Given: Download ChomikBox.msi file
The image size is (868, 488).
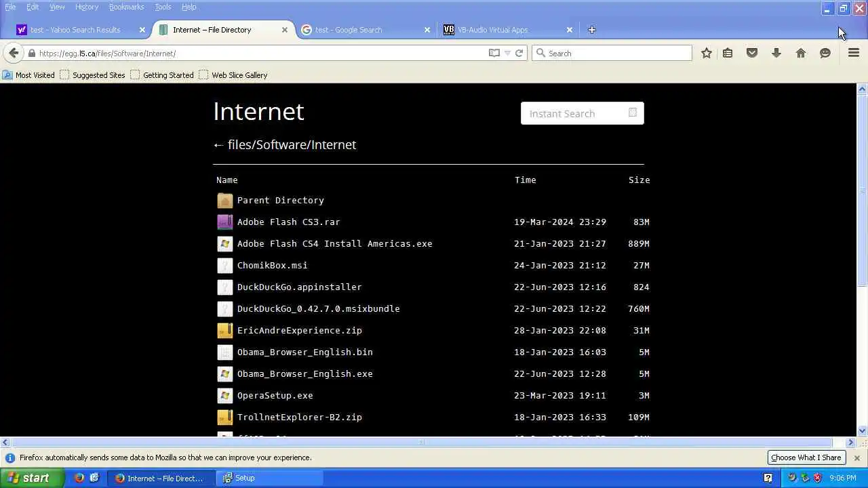Looking at the screenshot, I should tap(273, 266).
